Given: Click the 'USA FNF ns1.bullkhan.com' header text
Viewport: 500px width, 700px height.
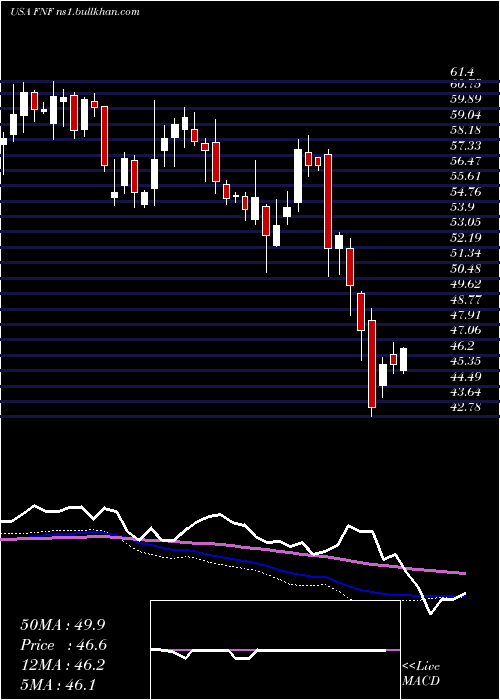Looking at the screenshot, I should click(75, 12).
